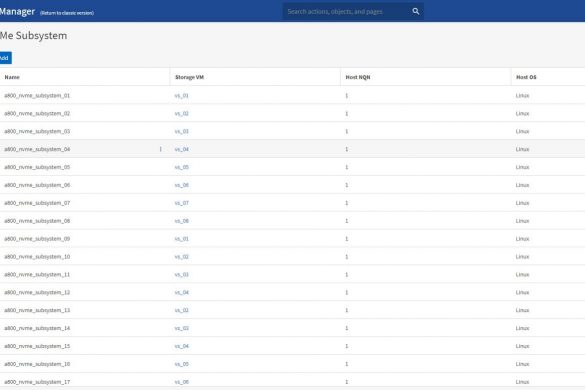Click the Name column header

coord(12,77)
